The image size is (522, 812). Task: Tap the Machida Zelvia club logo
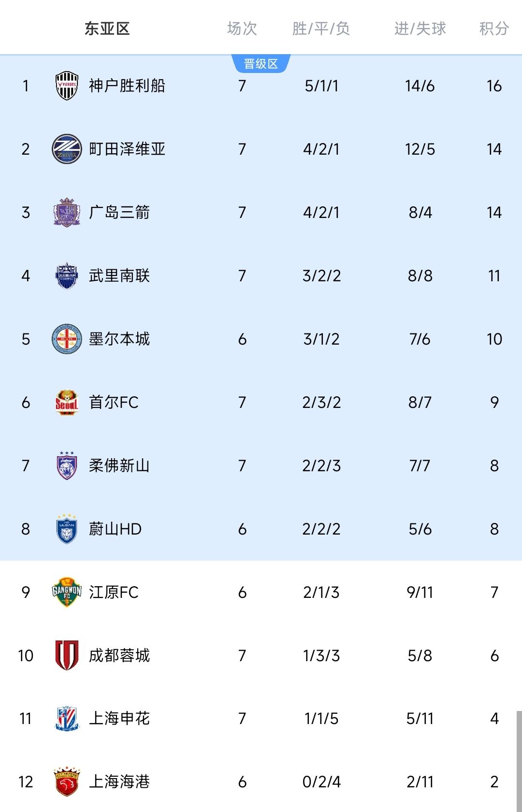click(x=67, y=149)
